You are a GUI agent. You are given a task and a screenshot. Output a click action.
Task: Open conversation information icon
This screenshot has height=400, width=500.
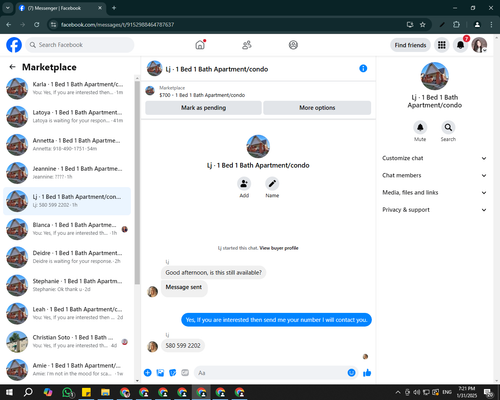[363, 69]
